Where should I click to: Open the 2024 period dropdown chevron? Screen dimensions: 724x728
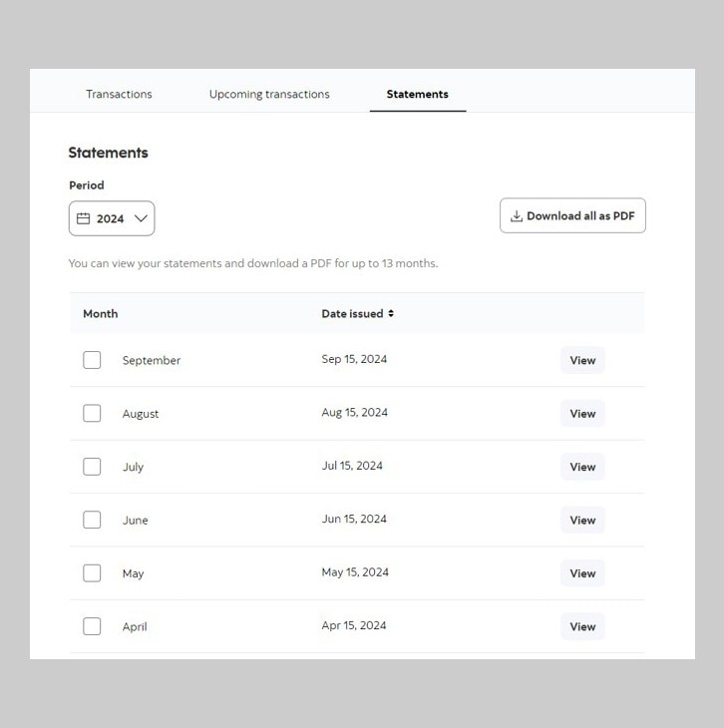(141, 218)
